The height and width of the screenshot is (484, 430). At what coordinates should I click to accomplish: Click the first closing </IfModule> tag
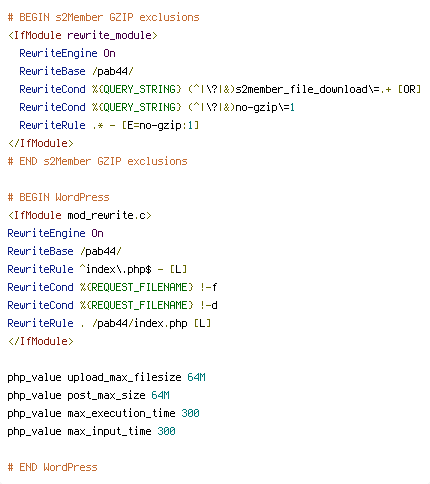click(x=41, y=143)
